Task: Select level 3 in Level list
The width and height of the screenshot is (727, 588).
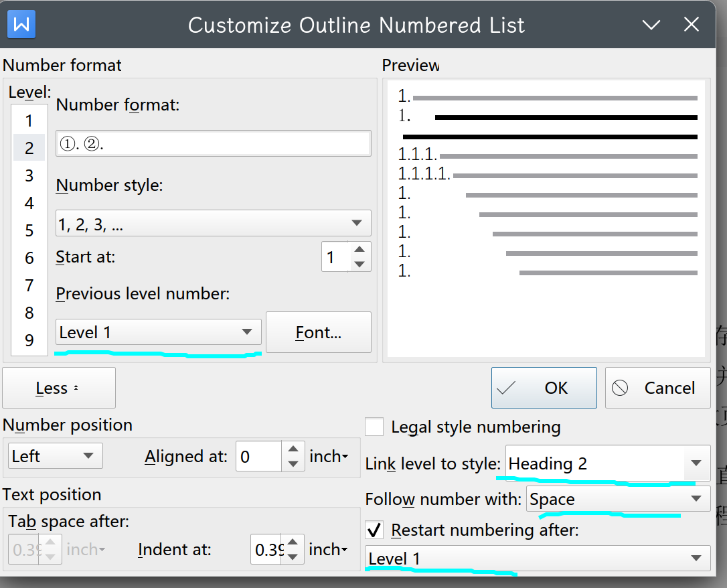Action: (29, 175)
